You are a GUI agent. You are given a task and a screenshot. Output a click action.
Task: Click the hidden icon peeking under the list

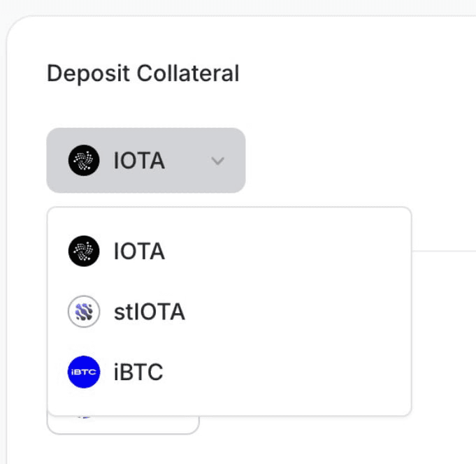tap(85, 418)
